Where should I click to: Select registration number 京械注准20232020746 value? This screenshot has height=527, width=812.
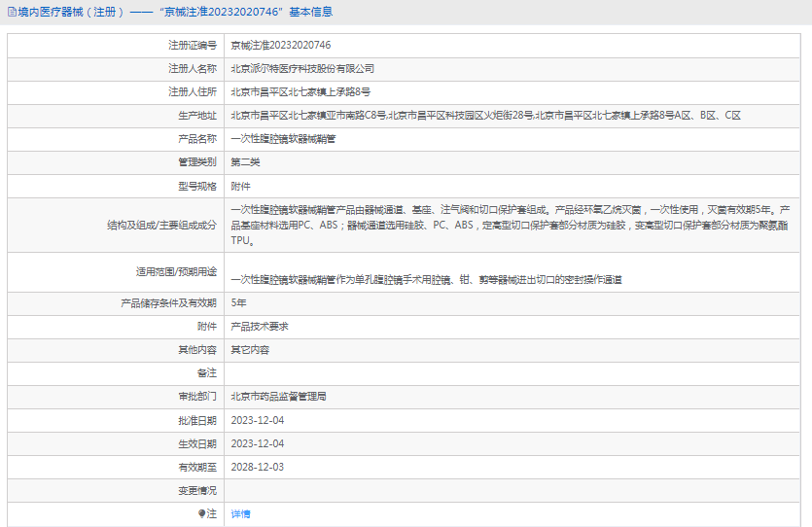pyautogui.click(x=281, y=46)
